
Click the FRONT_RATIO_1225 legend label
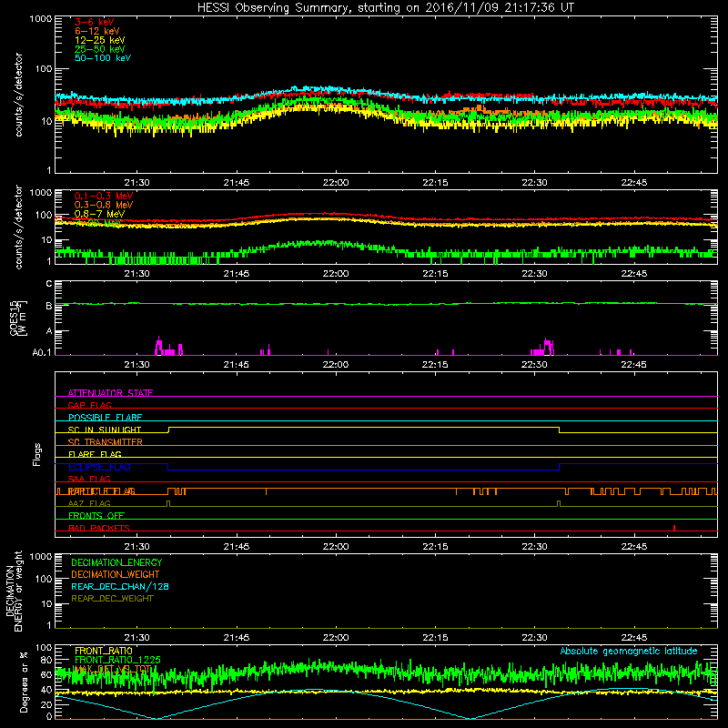point(117,660)
